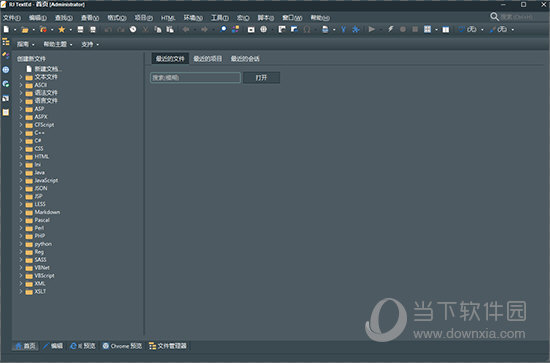Open dropdown arrow next to star icon
The width and height of the screenshot is (550, 363).
(x=71, y=30)
